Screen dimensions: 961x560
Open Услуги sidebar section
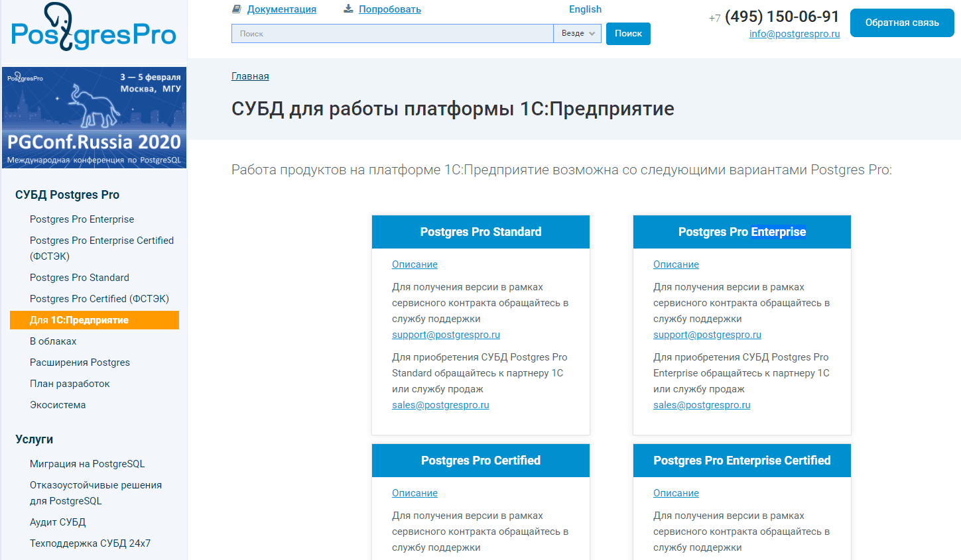[x=34, y=439]
